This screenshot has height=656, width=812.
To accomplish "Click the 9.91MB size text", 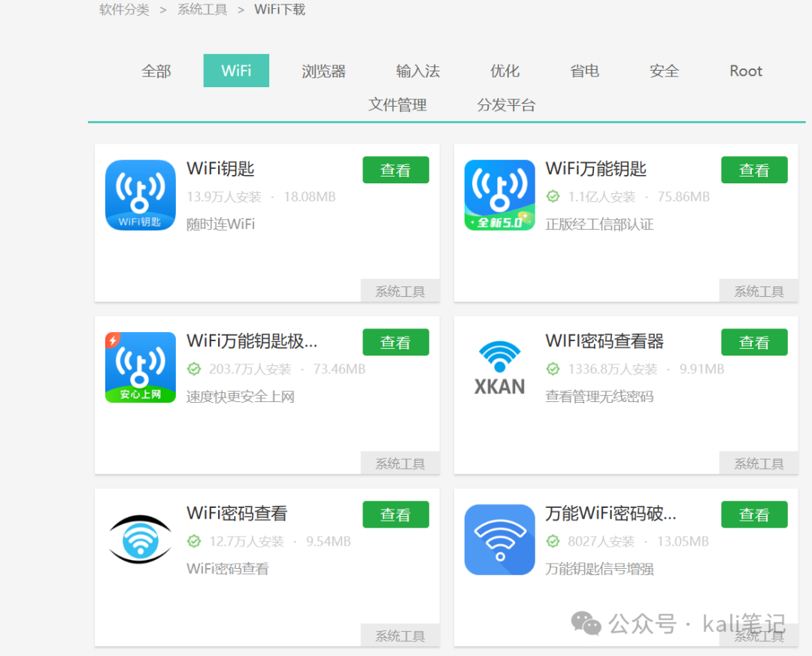I will pos(701,369).
